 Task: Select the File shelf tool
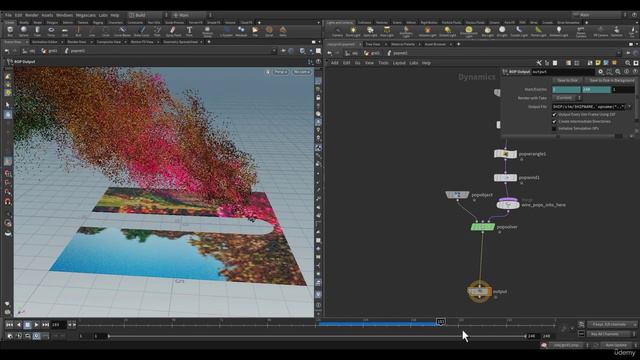tap(255, 31)
